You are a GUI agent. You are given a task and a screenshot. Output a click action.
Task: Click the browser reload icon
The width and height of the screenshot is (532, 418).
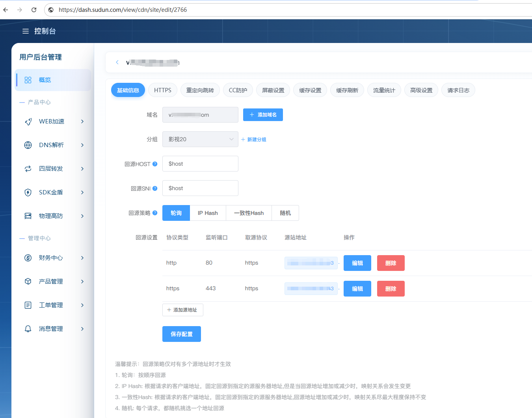pyautogui.click(x=34, y=10)
